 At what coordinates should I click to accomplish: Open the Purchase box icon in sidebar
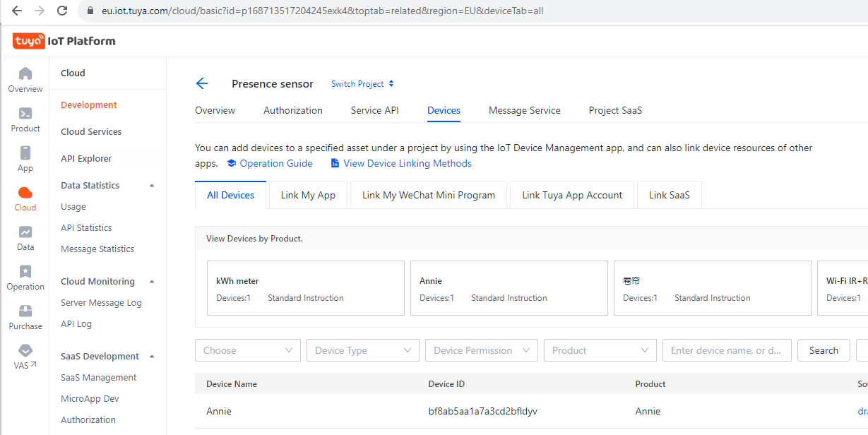tap(25, 311)
